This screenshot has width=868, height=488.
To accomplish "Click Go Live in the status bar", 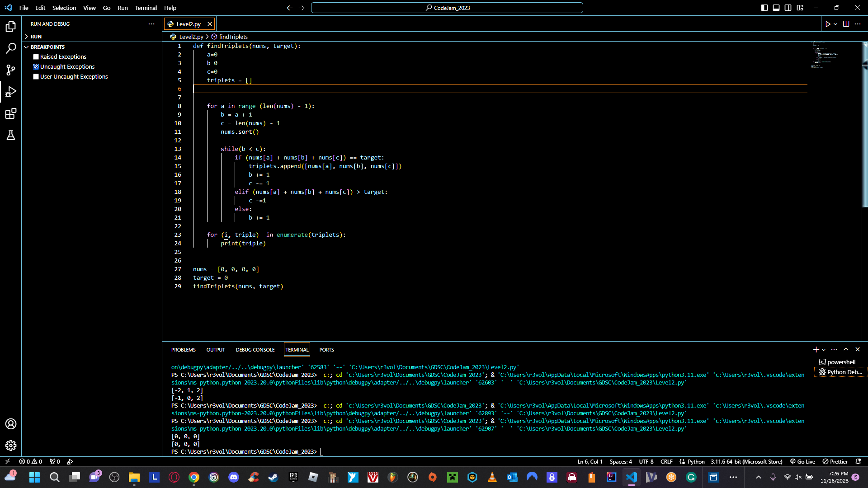I will pyautogui.click(x=802, y=462).
